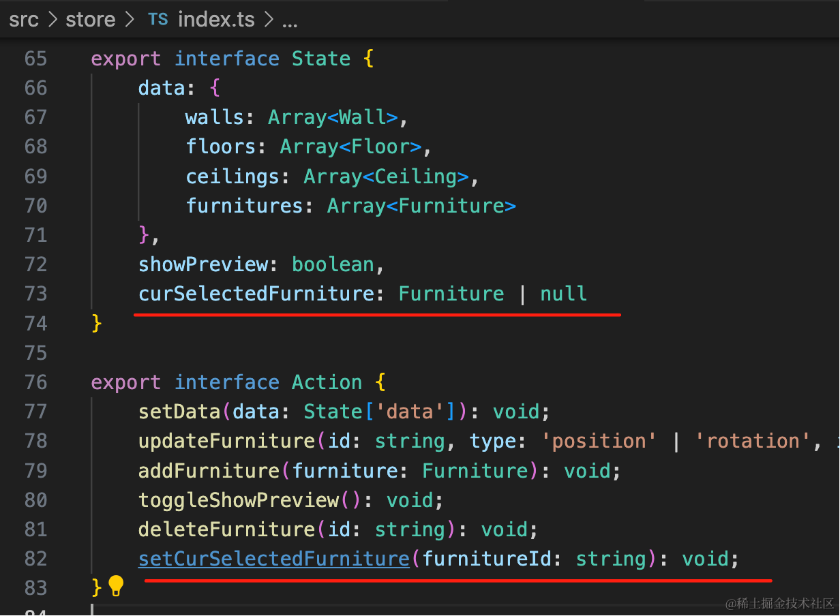This screenshot has width=840, height=616.
Task: Click the State interface name on line 65
Action: [321, 59]
